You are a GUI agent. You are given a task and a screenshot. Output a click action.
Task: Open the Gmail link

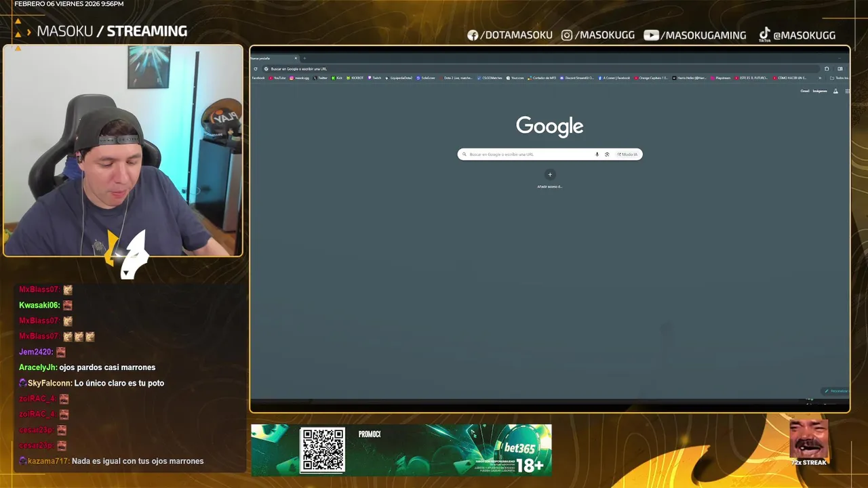pos(805,91)
